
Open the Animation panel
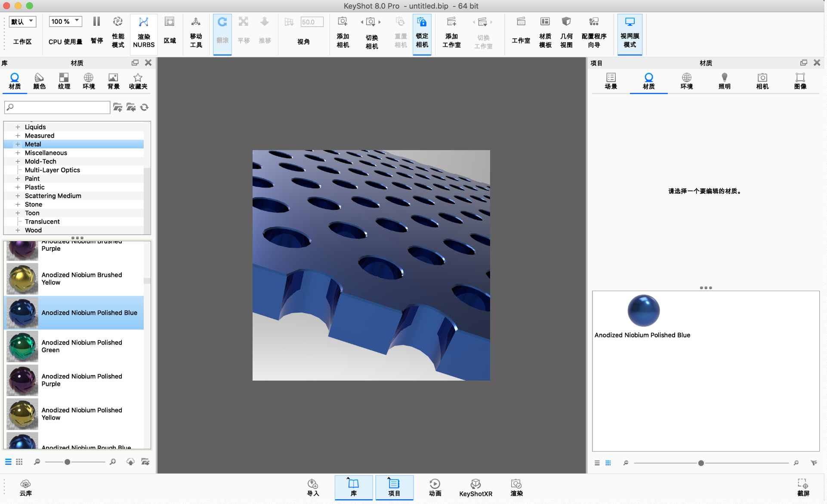[435, 488]
